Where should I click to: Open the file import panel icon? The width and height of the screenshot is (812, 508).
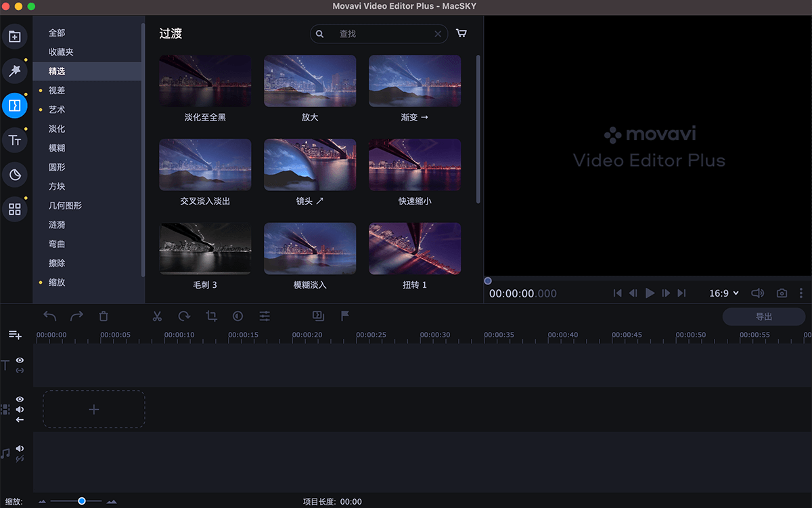(15, 37)
